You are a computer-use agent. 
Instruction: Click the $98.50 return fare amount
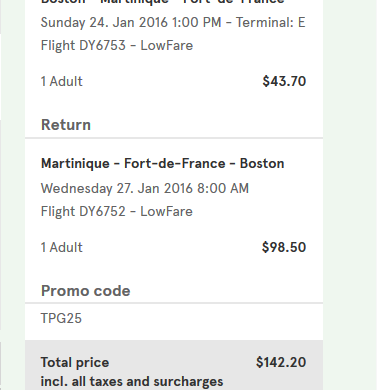[x=284, y=247]
